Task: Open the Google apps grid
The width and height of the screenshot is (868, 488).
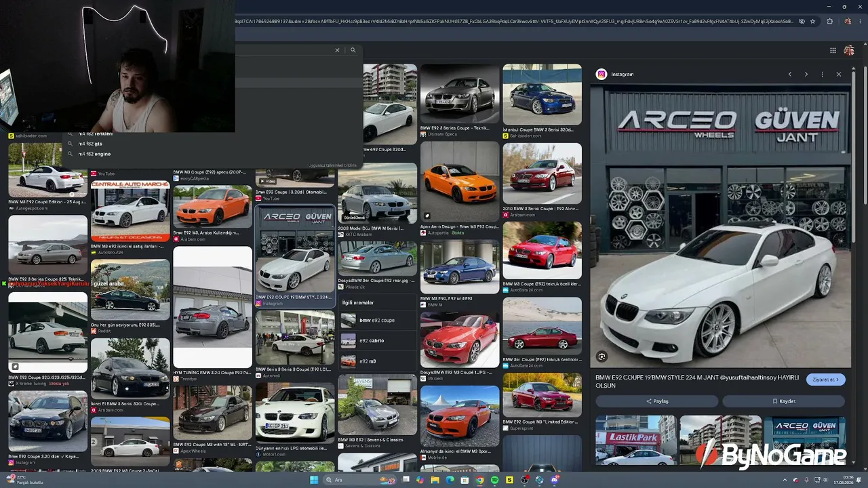Action: point(833,50)
